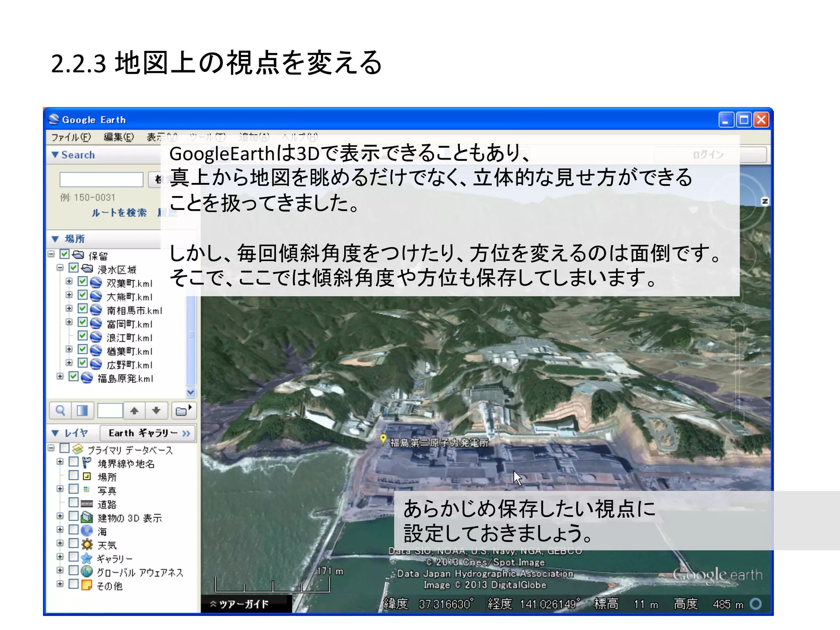
Task: Click the 経度 141.026149° value in status bar
Action: (x=534, y=604)
